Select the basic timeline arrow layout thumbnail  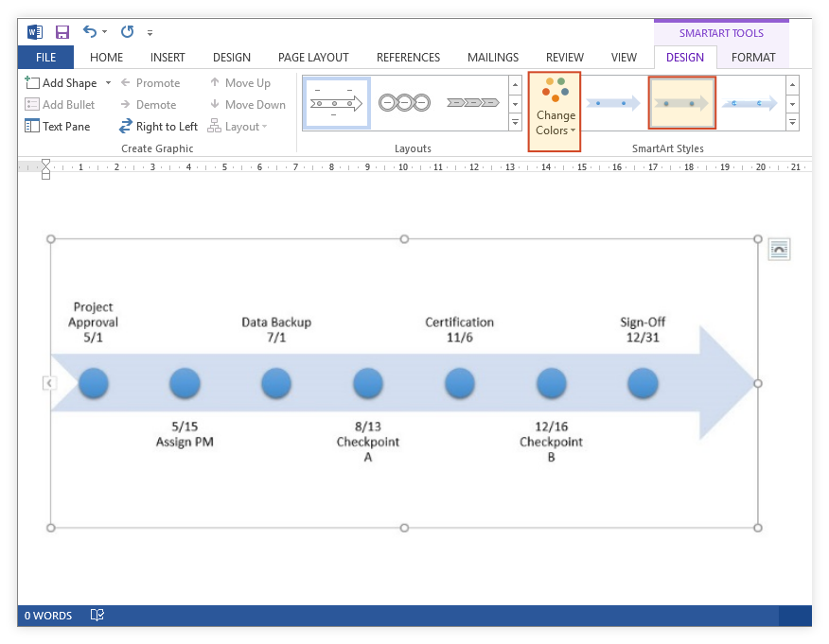pyautogui.click(x=337, y=103)
